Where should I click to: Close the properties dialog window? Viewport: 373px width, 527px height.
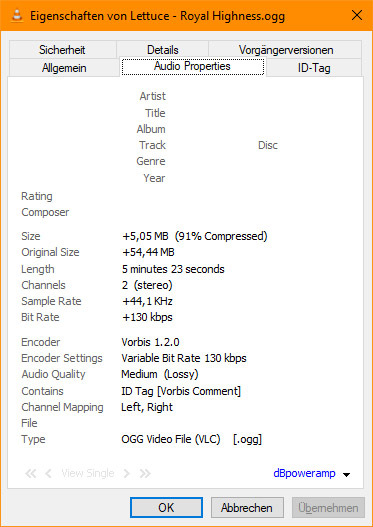click(x=357, y=15)
